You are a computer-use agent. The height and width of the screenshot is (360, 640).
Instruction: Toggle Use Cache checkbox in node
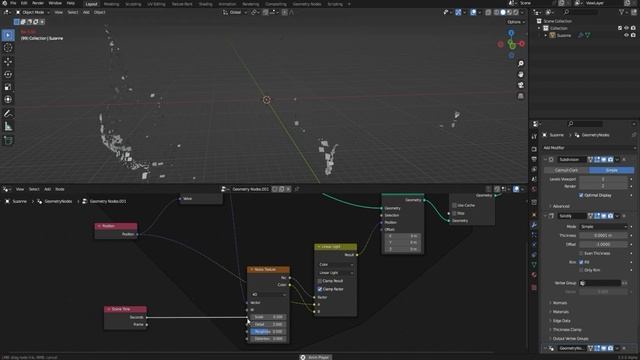pyautogui.click(x=454, y=205)
